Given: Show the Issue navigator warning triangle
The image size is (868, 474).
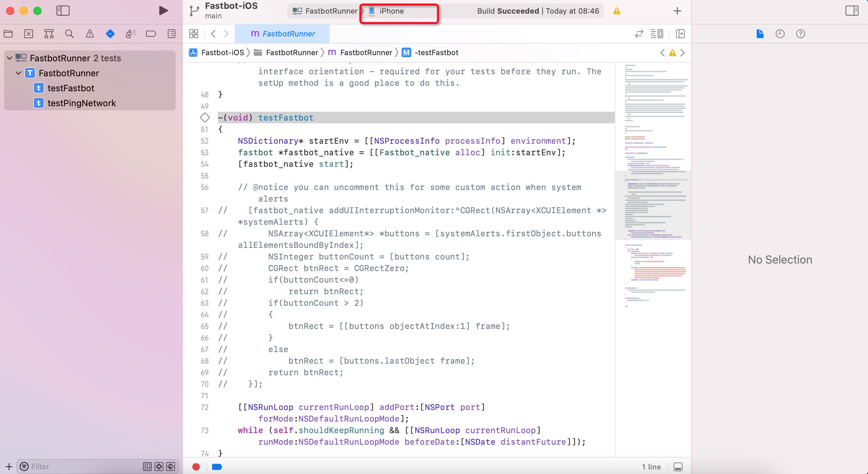Looking at the screenshot, I should (90, 34).
